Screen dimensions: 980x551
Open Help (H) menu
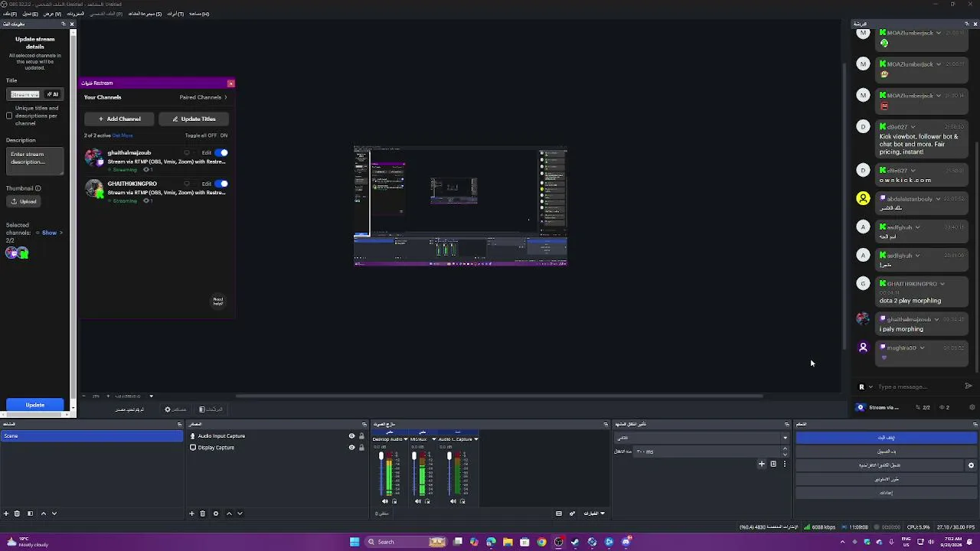click(199, 14)
